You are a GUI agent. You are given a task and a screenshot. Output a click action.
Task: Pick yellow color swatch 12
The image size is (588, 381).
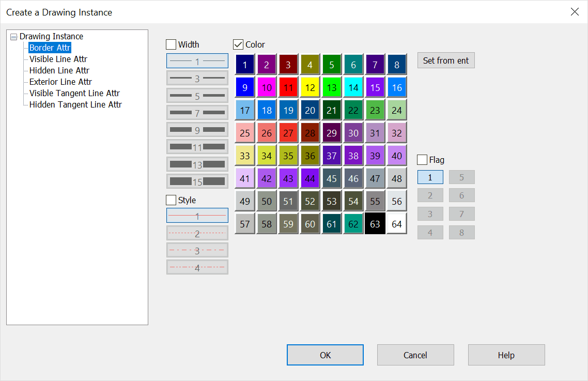click(310, 87)
